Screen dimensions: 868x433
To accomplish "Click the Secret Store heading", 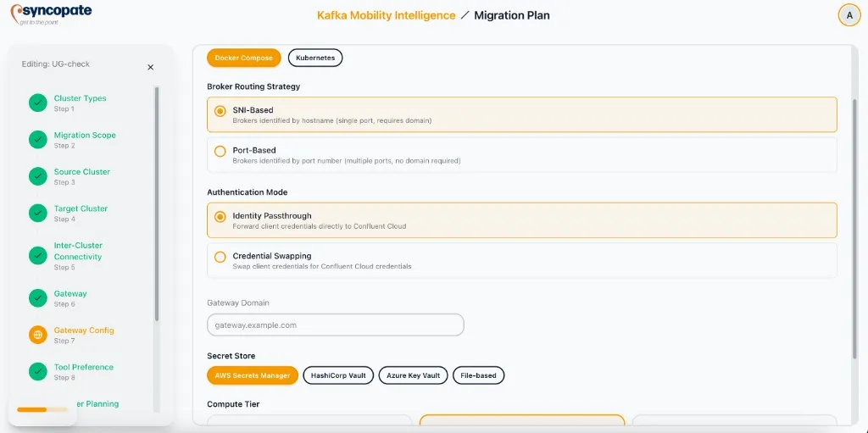I will pyautogui.click(x=231, y=356).
